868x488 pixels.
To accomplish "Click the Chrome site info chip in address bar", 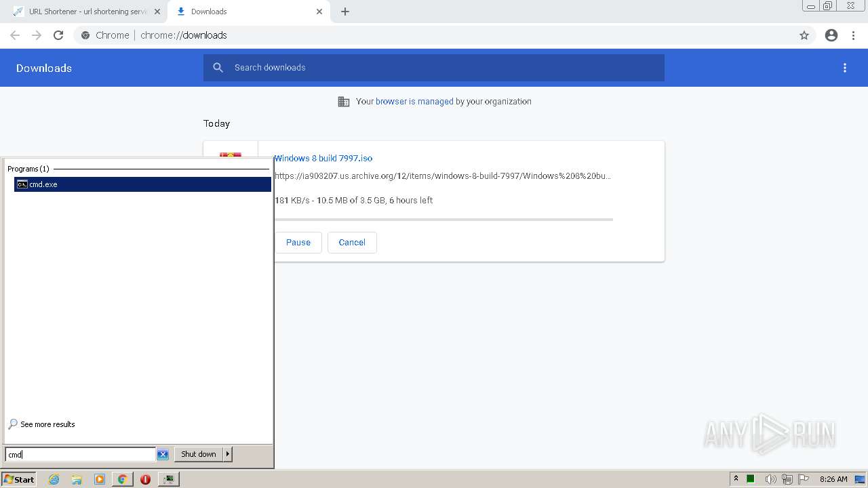I will [x=105, y=35].
